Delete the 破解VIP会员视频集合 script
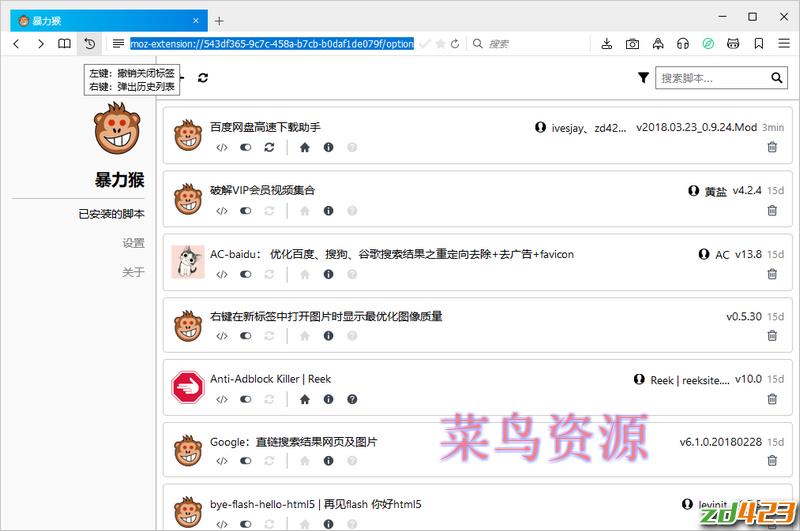The width and height of the screenshot is (800, 531). pos(772,211)
